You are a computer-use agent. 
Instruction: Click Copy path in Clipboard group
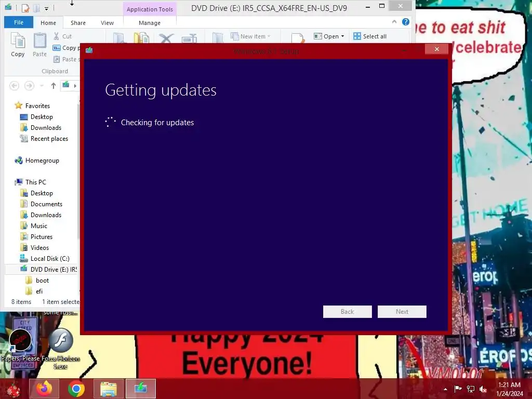[66, 48]
